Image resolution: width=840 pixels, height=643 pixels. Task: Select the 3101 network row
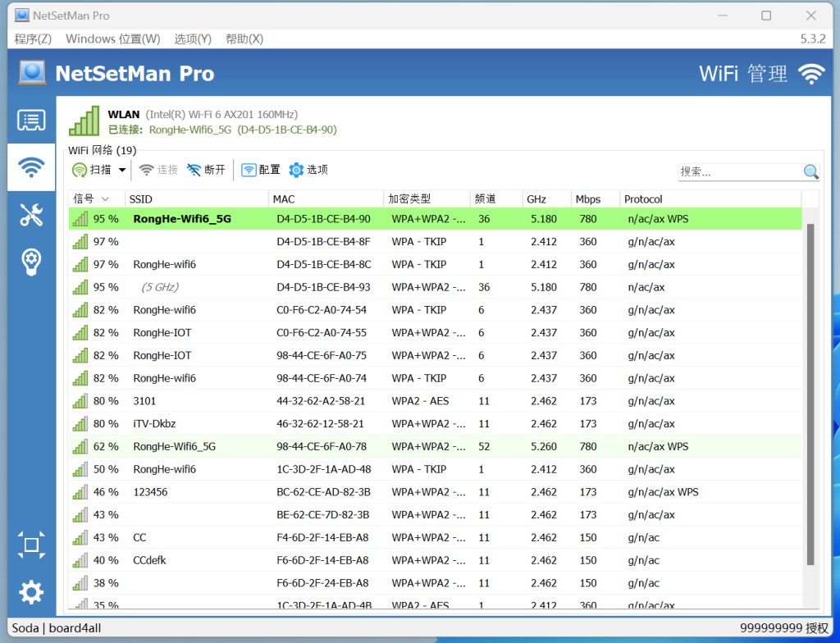(435, 401)
